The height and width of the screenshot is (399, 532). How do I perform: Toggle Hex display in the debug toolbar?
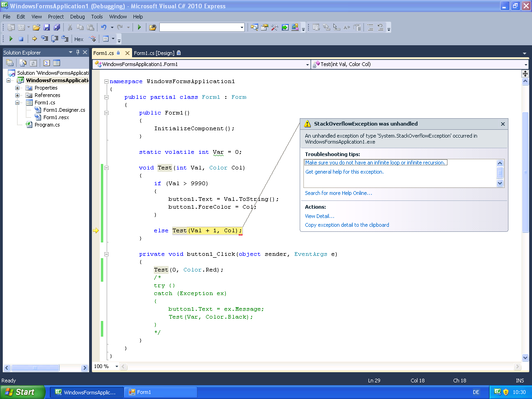coord(79,39)
